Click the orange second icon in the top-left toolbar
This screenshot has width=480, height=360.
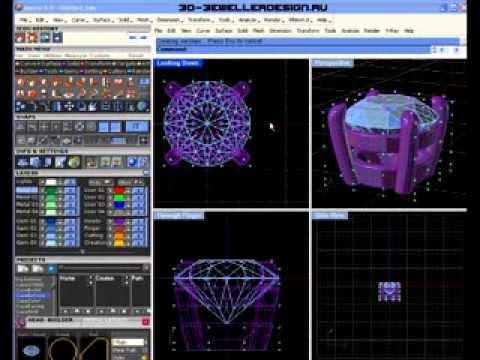pos(33,37)
